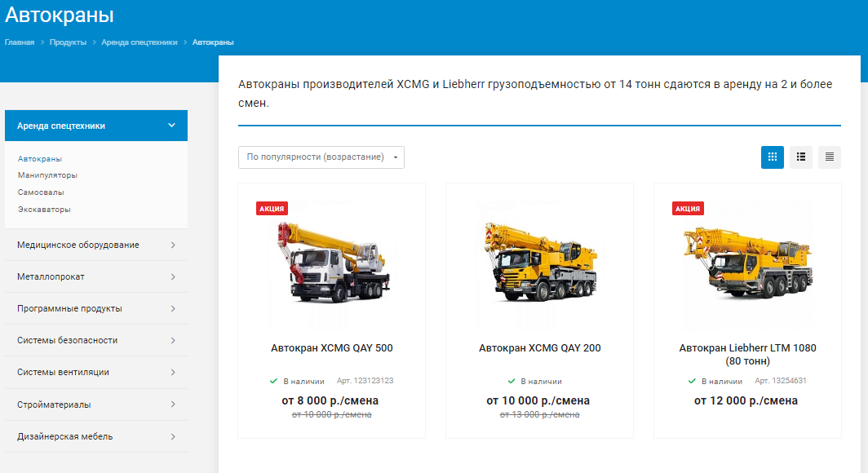Select Металлопрокат menu item

point(96,276)
